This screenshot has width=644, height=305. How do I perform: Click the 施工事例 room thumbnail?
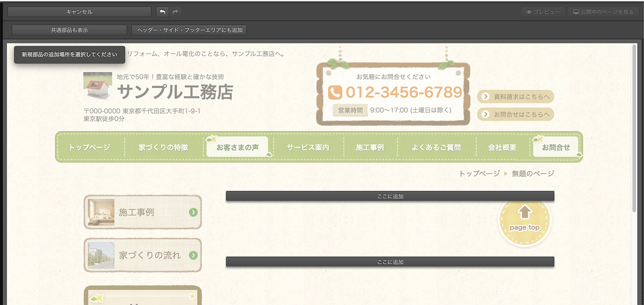[x=101, y=212]
